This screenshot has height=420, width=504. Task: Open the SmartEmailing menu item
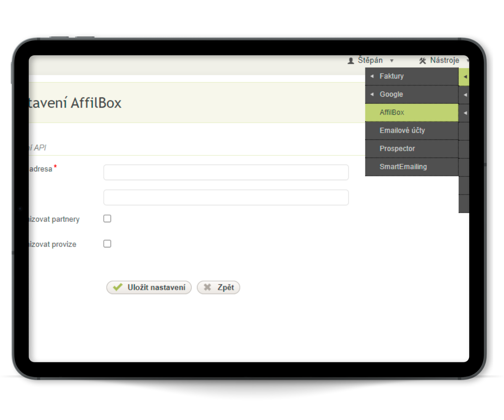(412, 167)
